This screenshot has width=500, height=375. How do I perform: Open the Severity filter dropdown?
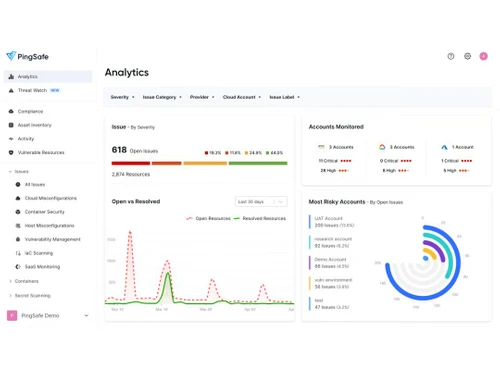[122, 97]
